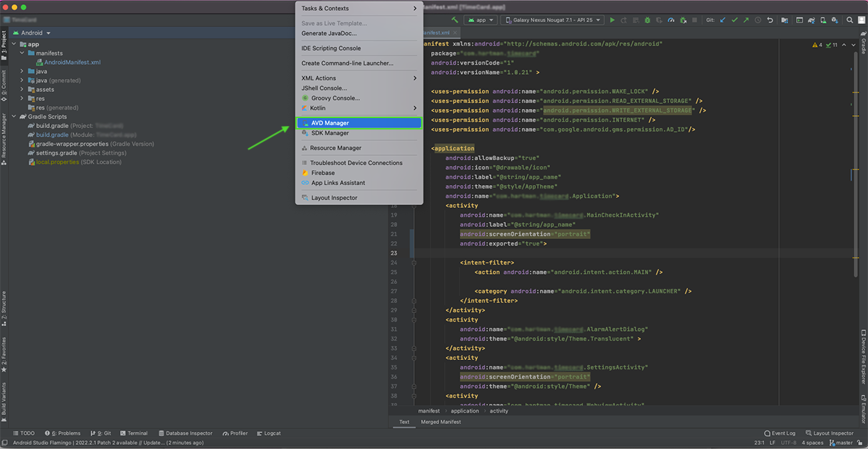This screenshot has height=449, width=868.
Task: Run the app with the green Run button
Action: tap(613, 19)
